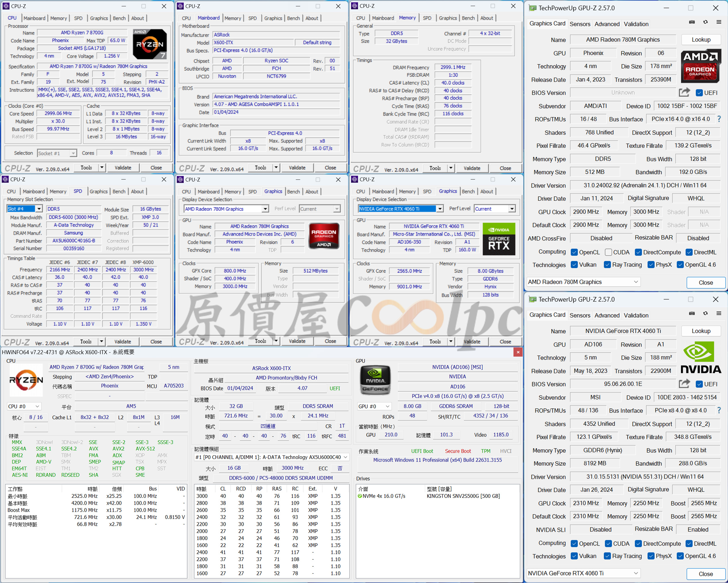The width and height of the screenshot is (728, 583).
Task: Click CPU-Z app icon in SPD window title bar
Action: [x=5, y=179]
